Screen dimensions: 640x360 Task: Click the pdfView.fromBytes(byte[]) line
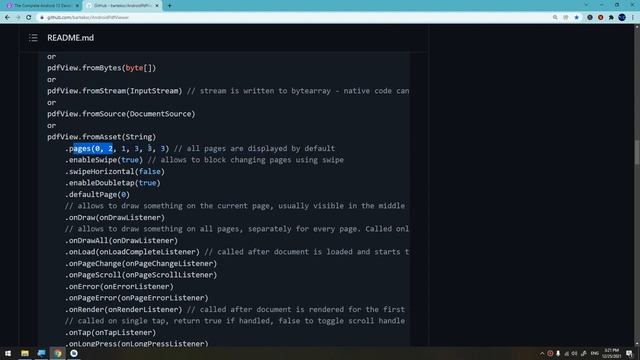tap(102, 68)
